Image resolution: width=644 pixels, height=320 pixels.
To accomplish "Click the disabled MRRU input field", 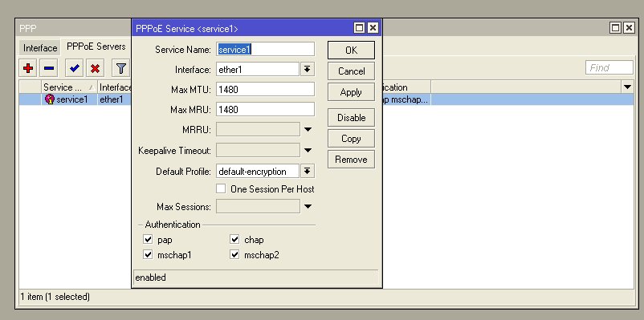I will coord(258,130).
